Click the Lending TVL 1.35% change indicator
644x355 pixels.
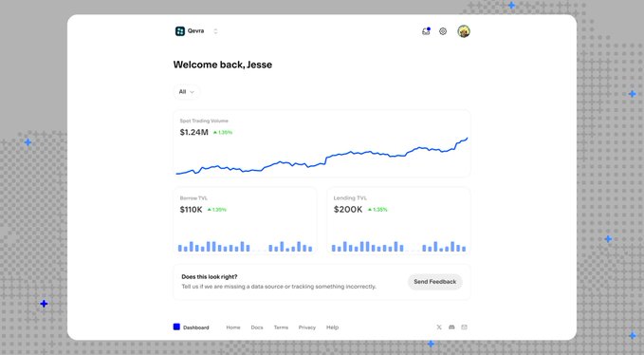[377, 210]
